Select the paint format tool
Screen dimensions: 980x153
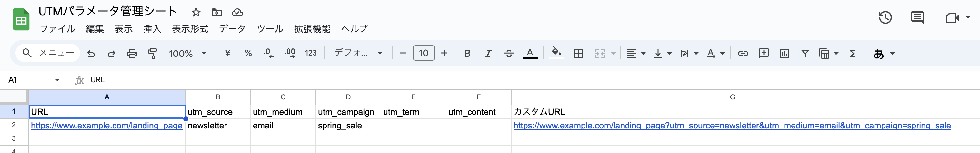[x=152, y=53]
